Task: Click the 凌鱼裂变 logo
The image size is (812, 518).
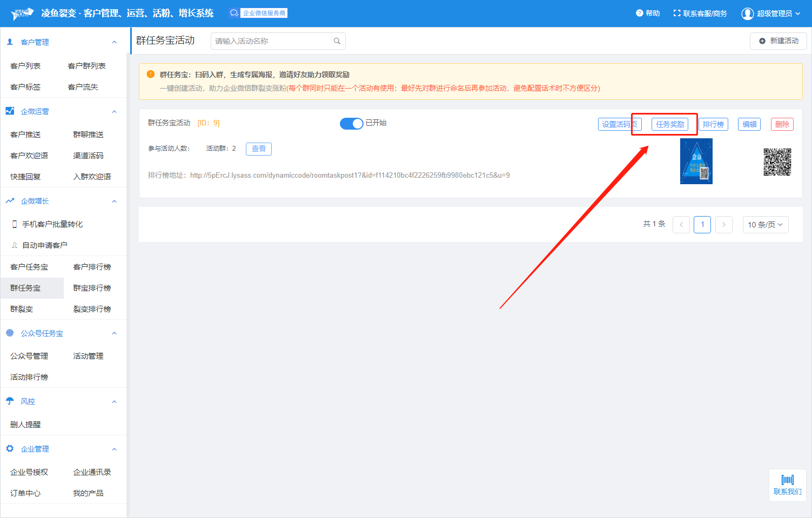Action: (23, 13)
